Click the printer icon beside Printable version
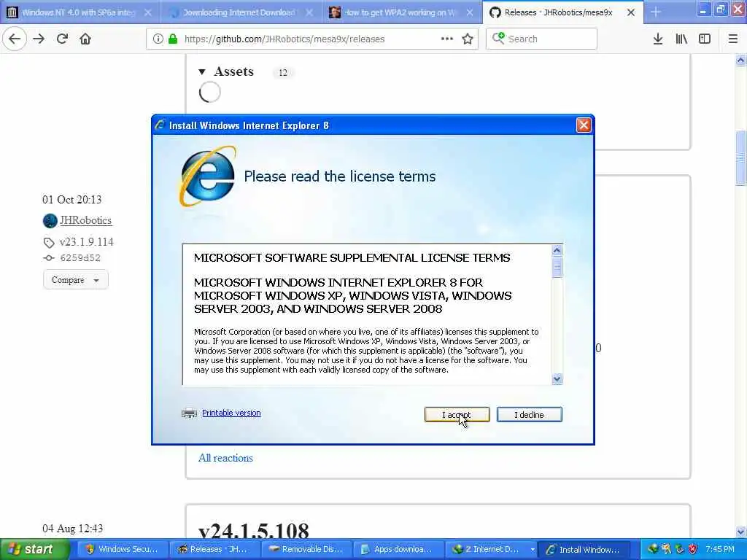 coord(189,413)
